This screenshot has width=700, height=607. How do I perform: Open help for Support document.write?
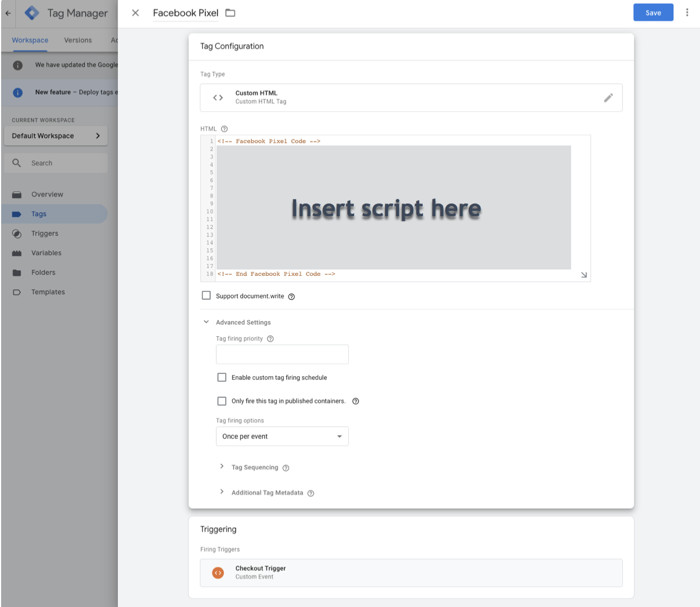click(291, 297)
